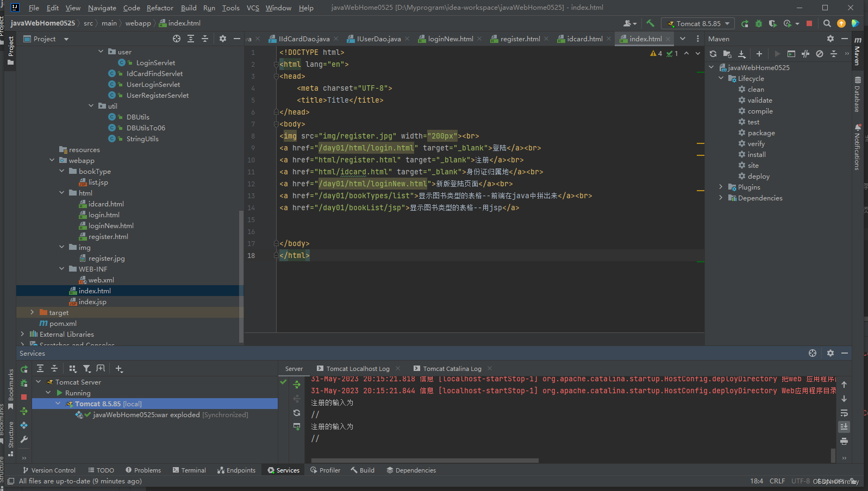The image size is (868, 491).
Task: Add Maven Project plus icon
Action: pyautogui.click(x=759, y=54)
